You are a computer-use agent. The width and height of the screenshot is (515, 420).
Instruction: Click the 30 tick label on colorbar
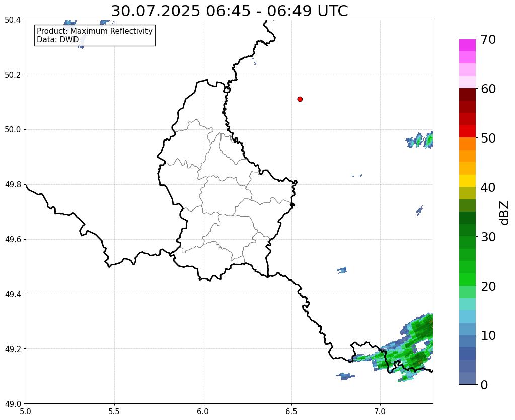[x=488, y=237]
